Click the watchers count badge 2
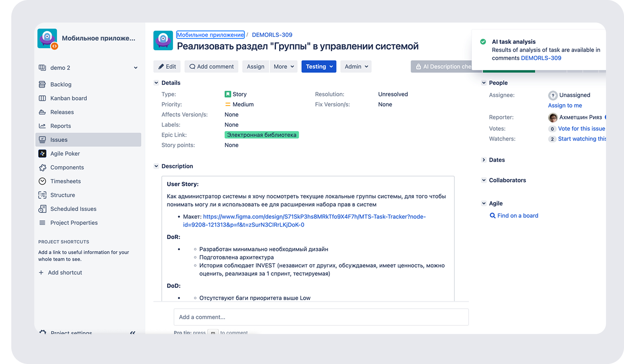The height and width of the screenshot is (364, 624). [x=552, y=139]
